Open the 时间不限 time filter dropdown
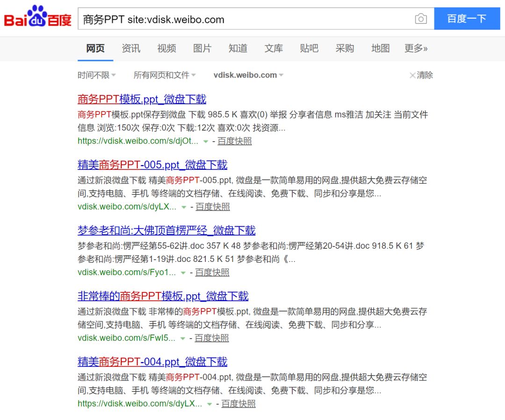The image size is (505, 420). click(96, 75)
